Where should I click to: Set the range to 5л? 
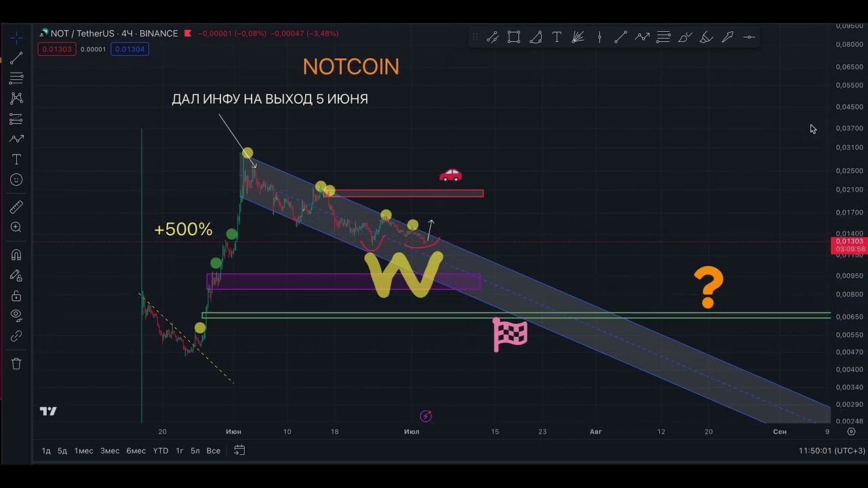tap(195, 451)
